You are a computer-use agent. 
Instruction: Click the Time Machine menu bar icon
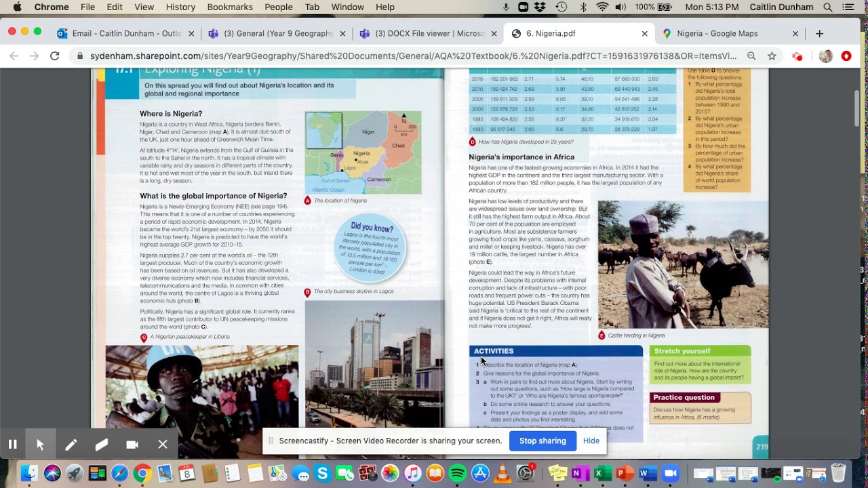561,7
